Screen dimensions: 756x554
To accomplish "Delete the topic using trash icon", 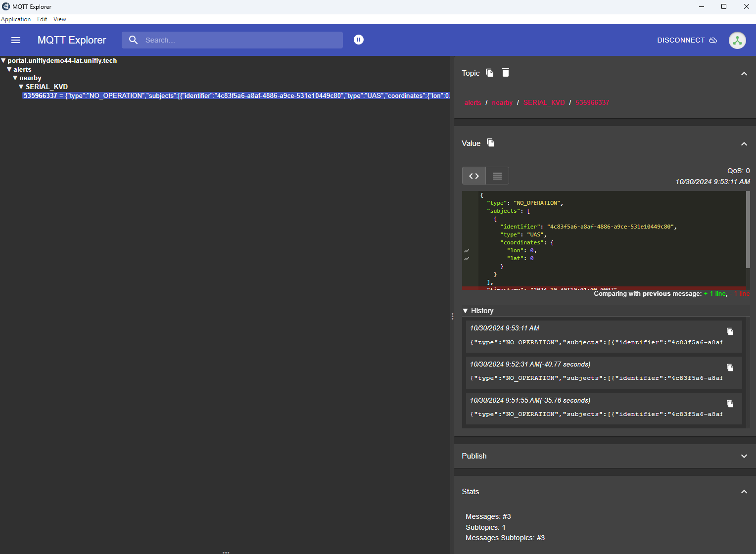I will tap(505, 72).
